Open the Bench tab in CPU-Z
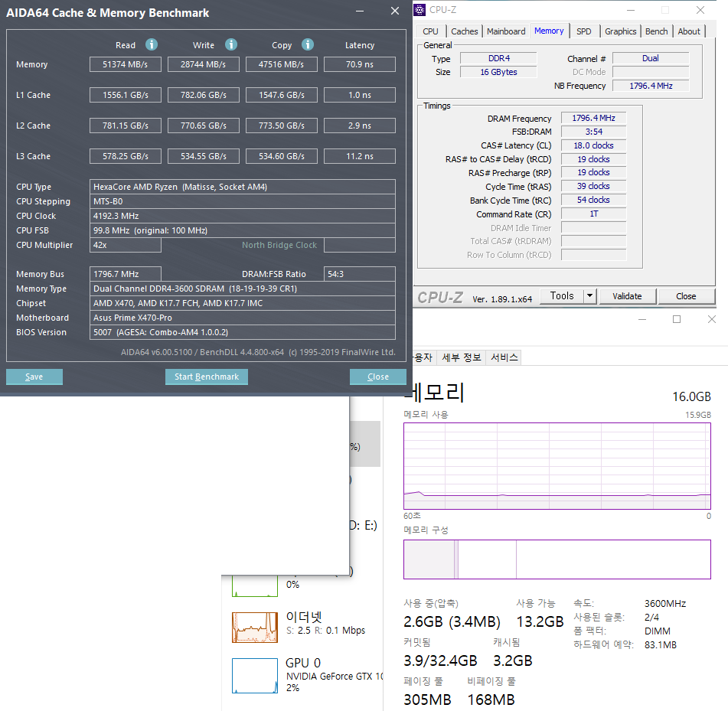Image resolution: width=728 pixels, height=711 pixels. click(657, 31)
